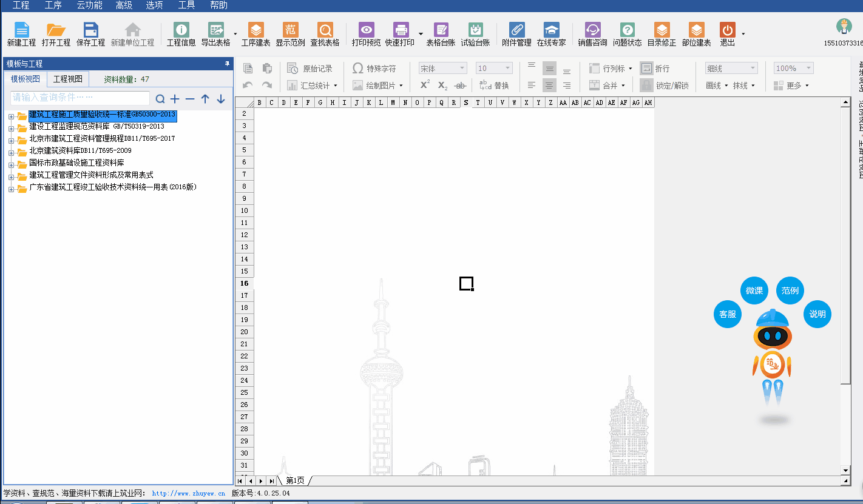
Task: Expand 北京建筑资料库DB11/T695-2009 tree folder
Action: coord(11,151)
